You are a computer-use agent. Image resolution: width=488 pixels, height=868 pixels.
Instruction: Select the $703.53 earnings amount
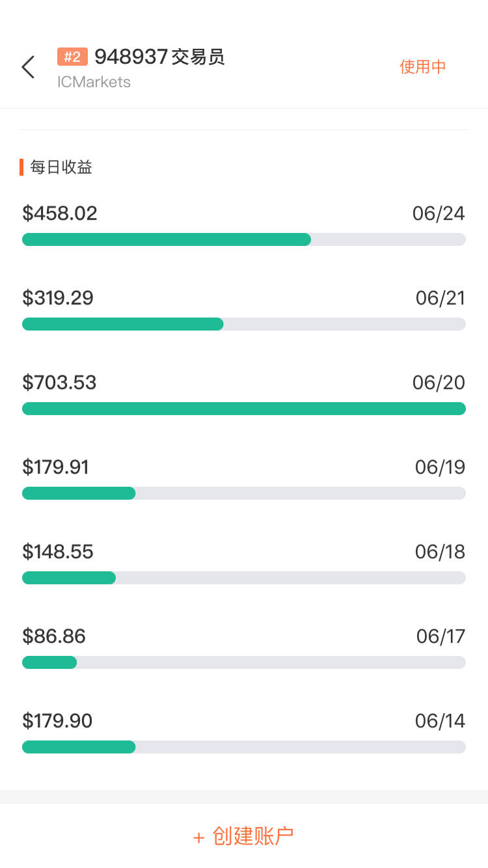pyautogui.click(x=59, y=383)
